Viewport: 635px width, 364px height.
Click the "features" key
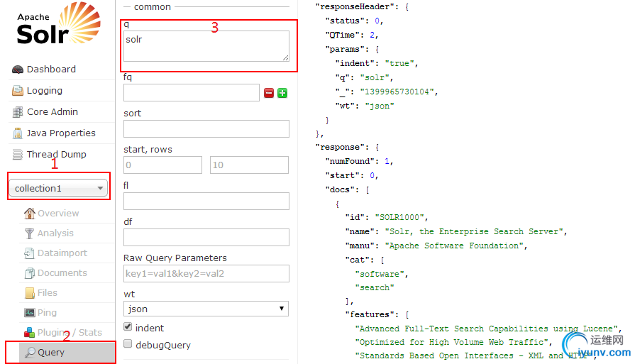click(x=370, y=314)
